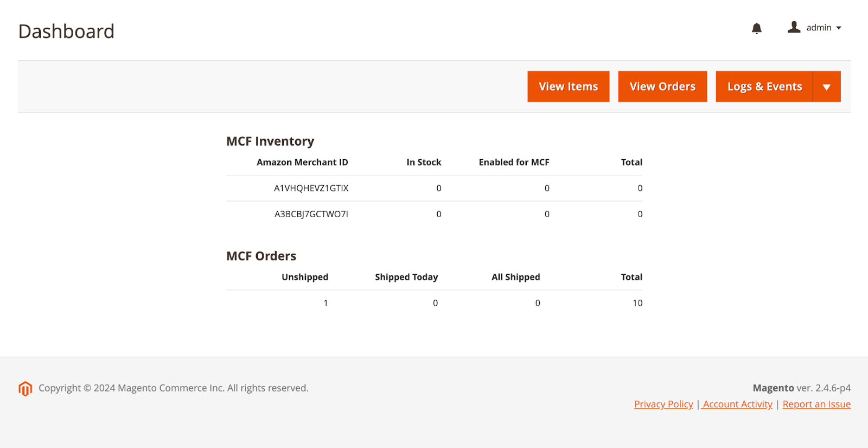Screen dimensions: 868x448
Task: Open the notifications bell icon
Action: point(756,28)
